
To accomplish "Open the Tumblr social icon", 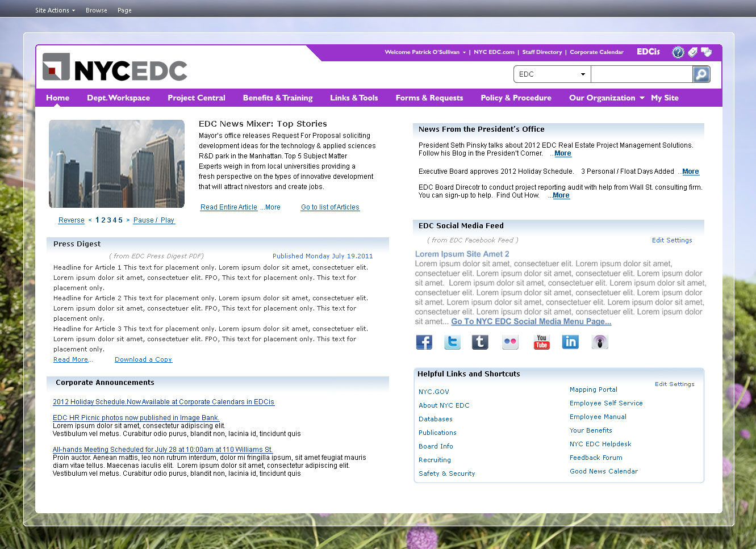I will tap(480, 342).
